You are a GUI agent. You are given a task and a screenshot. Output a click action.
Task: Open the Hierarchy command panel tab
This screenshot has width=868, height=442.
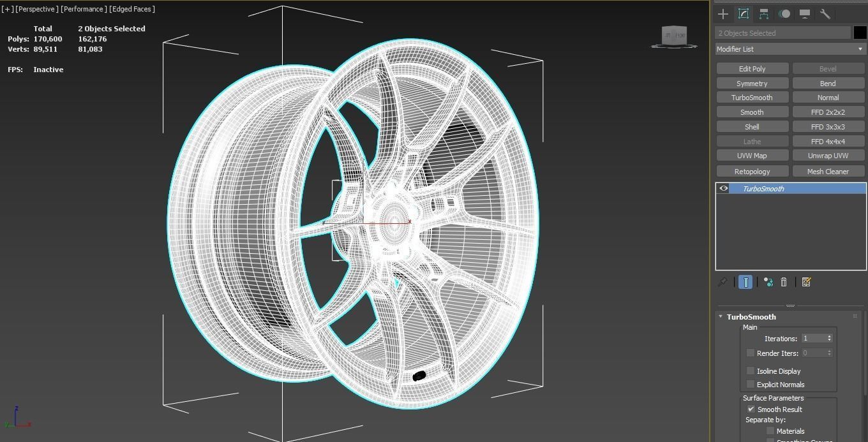click(x=764, y=13)
